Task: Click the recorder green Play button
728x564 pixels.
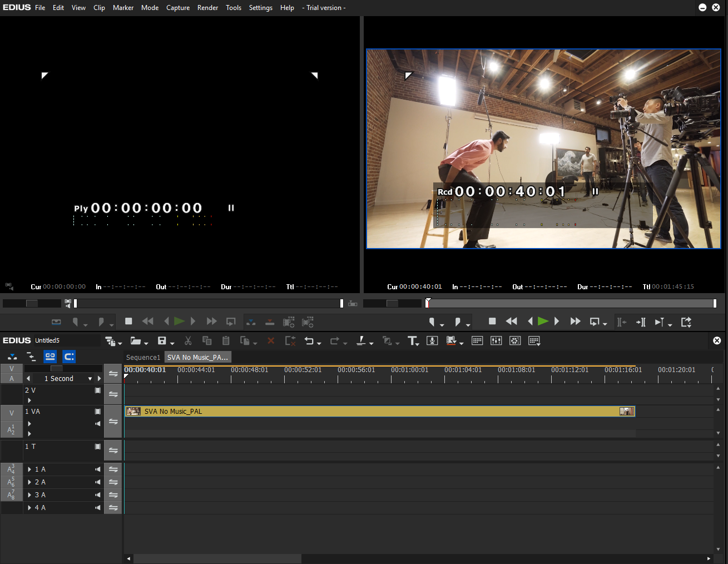Action: tap(543, 321)
